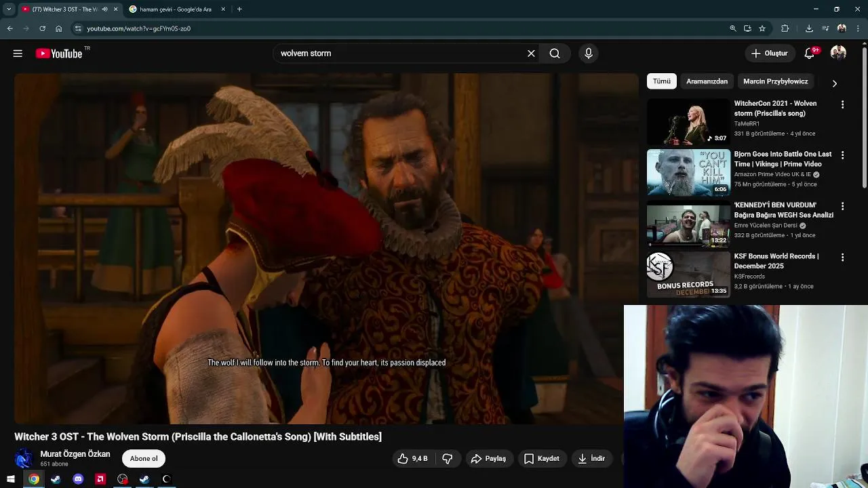This screenshot has width=868, height=488.
Task: Mute the Witcher 3 OST tab audio
Action: point(104,9)
